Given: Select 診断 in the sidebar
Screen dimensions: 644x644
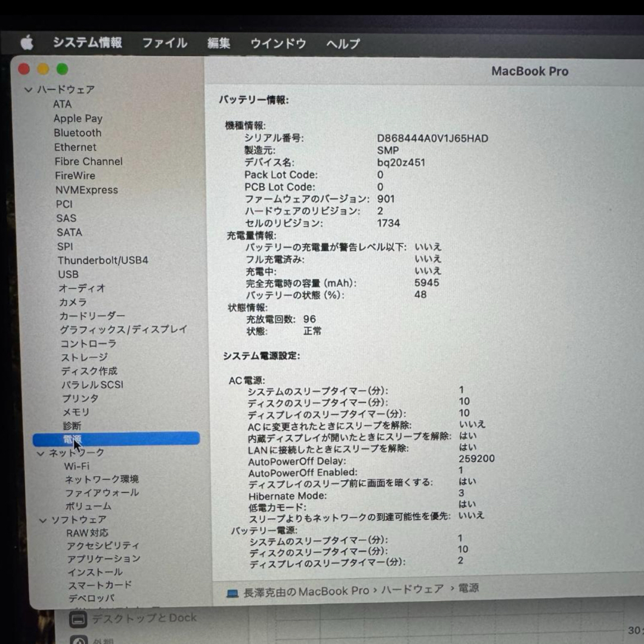Looking at the screenshot, I should pos(72,426).
